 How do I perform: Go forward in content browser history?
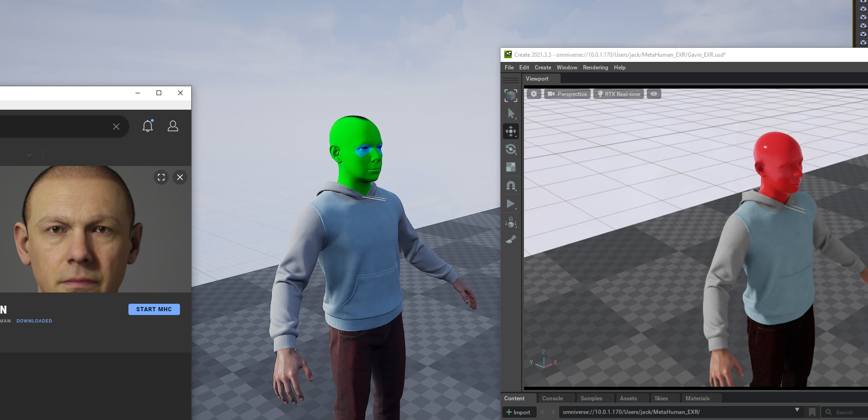553,412
